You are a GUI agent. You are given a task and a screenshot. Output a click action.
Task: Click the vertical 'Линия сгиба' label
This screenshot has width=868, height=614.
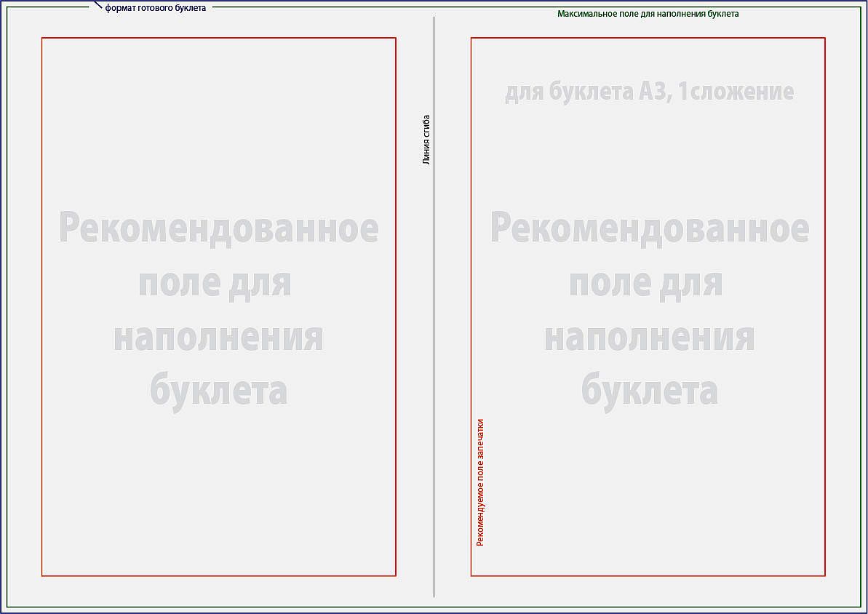click(x=426, y=140)
